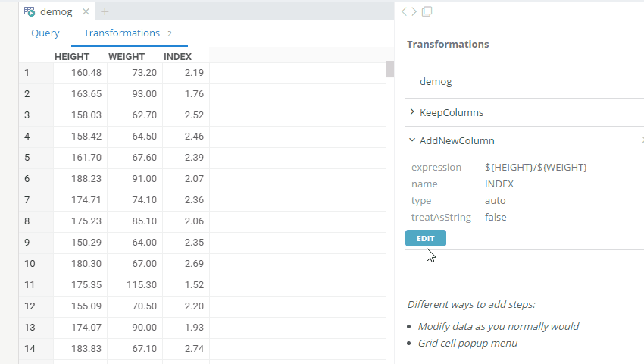Screen dimensions: 644x364
Task: Click the expression value ${HEIGHT}/${WEIGHT}
Action: pos(536,167)
